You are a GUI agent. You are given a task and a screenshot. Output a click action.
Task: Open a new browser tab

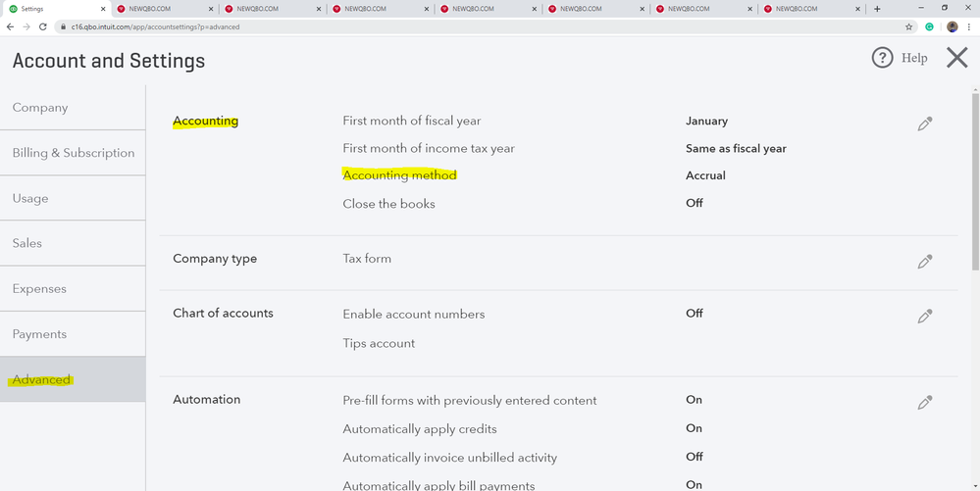point(877,9)
